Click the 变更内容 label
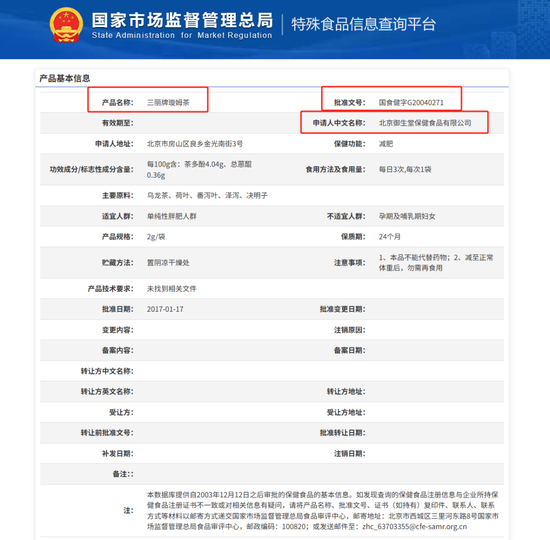The width and height of the screenshot is (550, 540). tap(118, 330)
